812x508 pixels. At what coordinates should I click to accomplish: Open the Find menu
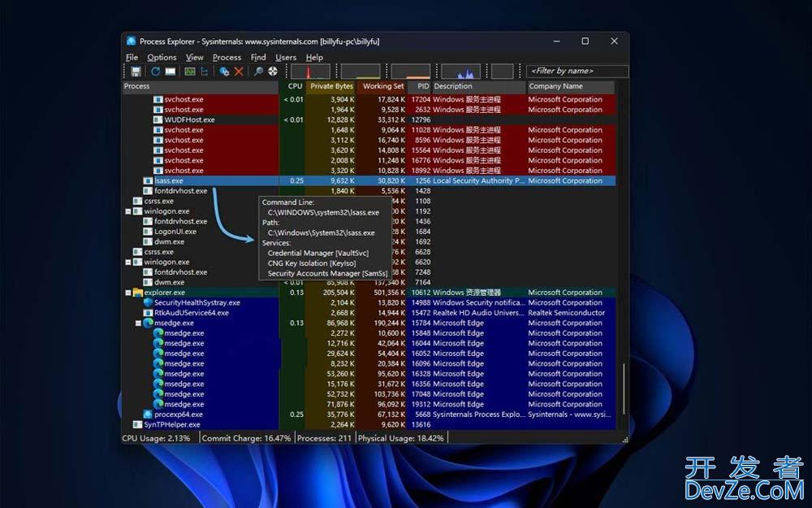(258, 58)
